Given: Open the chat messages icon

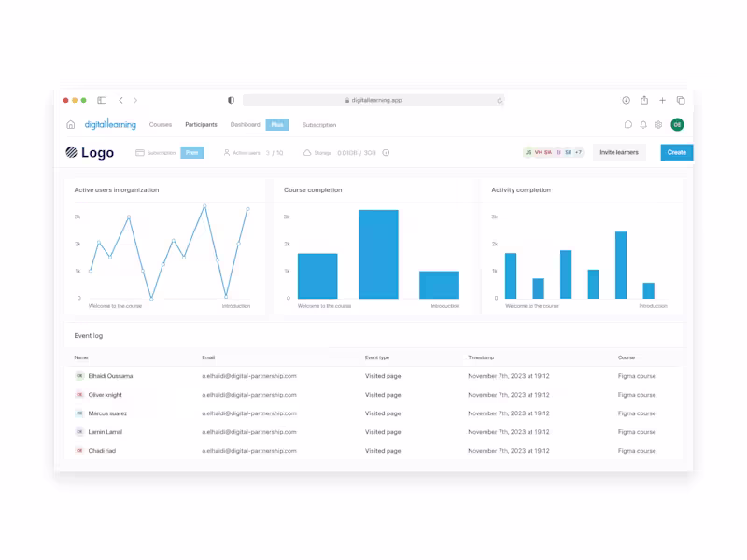Looking at the screenshot, I should coord(627,125).
